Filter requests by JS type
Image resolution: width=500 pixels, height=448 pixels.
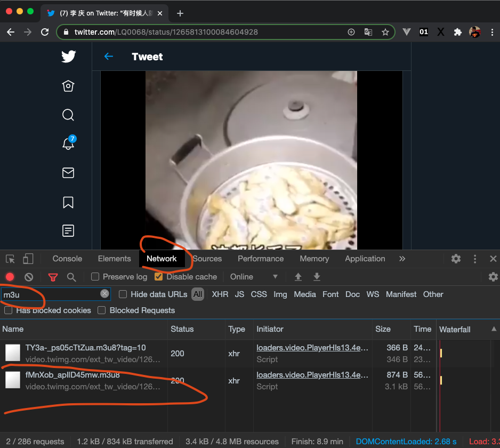(239, 294)
